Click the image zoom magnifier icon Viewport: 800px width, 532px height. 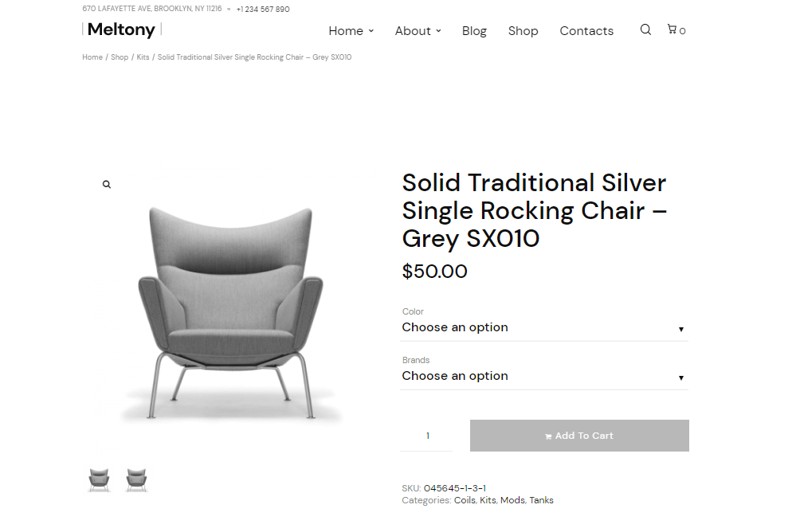pyautogui.click(x=107, y=185)
